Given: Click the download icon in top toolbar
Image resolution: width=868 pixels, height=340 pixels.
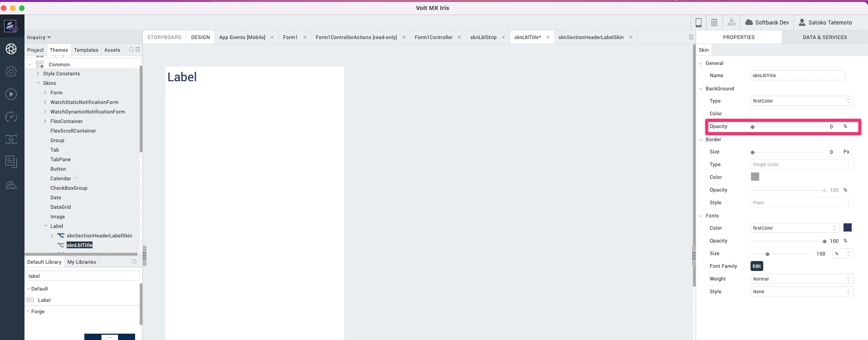Looking at the screenshot, I should (731, 22).
